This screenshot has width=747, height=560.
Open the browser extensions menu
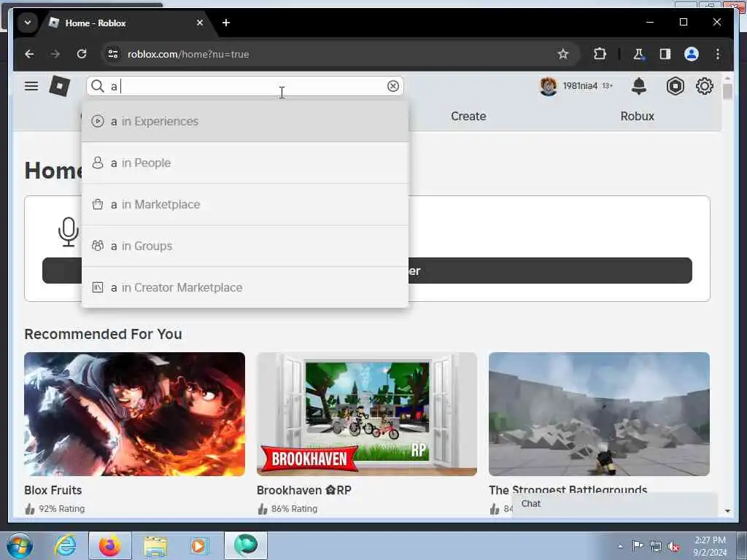(x=600, y=54)
